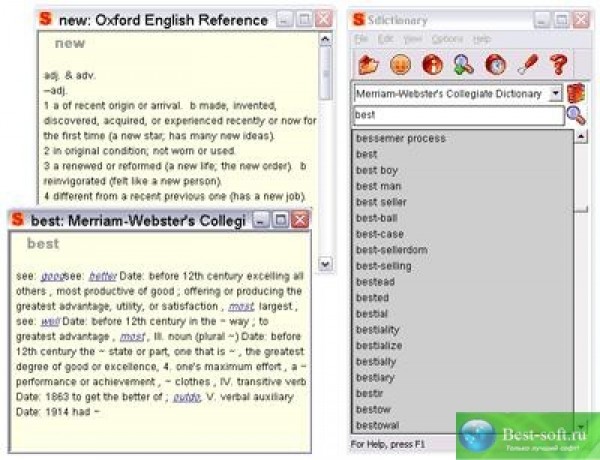Screen dimensions: 600x460
Task: Click the S icon in Sdictionary title bar
Action: (x=359, y=19)
